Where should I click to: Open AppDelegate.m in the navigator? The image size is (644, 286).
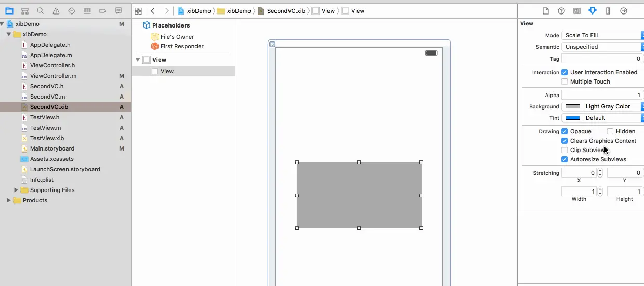(x=51, y=55)
